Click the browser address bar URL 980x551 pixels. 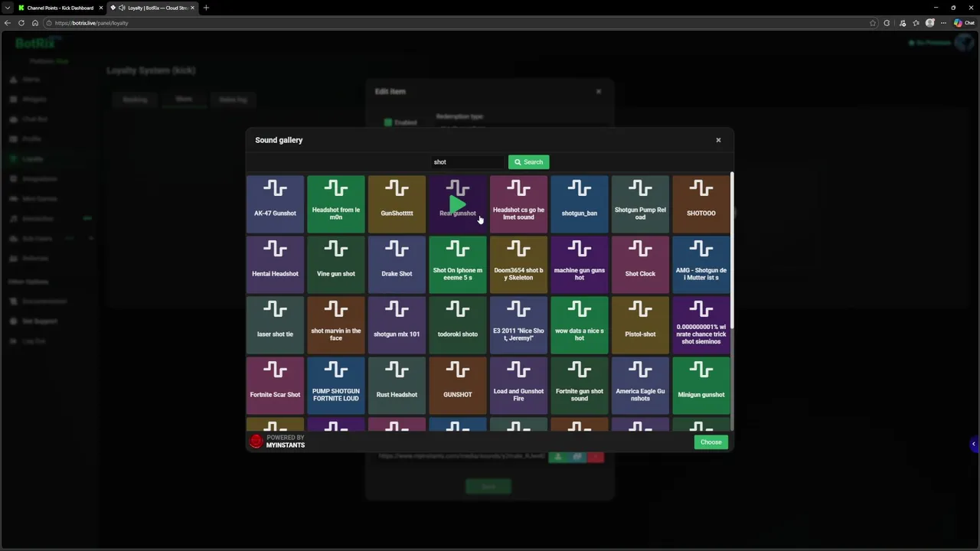click(91, 23)
